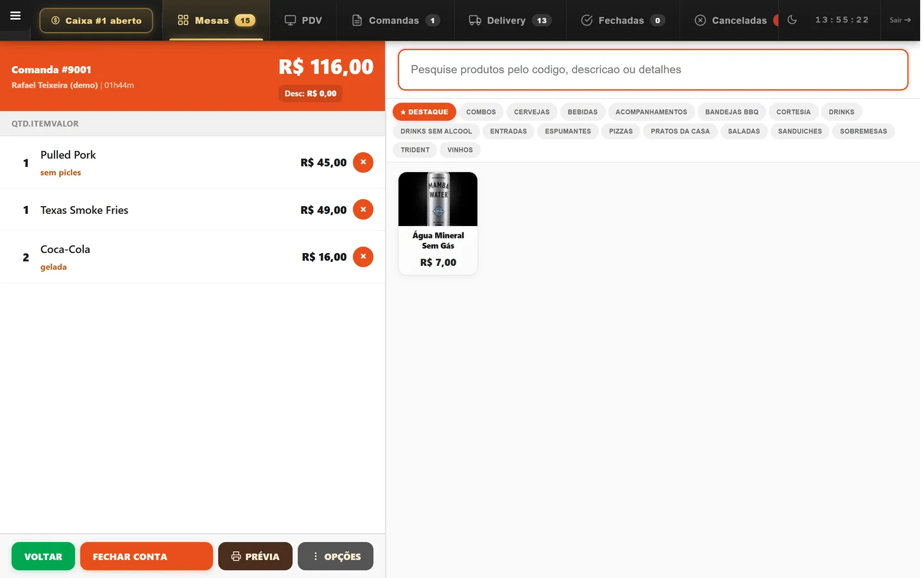Filter by the Sobremesas category
Screen dimensions: 924x578
863,131
